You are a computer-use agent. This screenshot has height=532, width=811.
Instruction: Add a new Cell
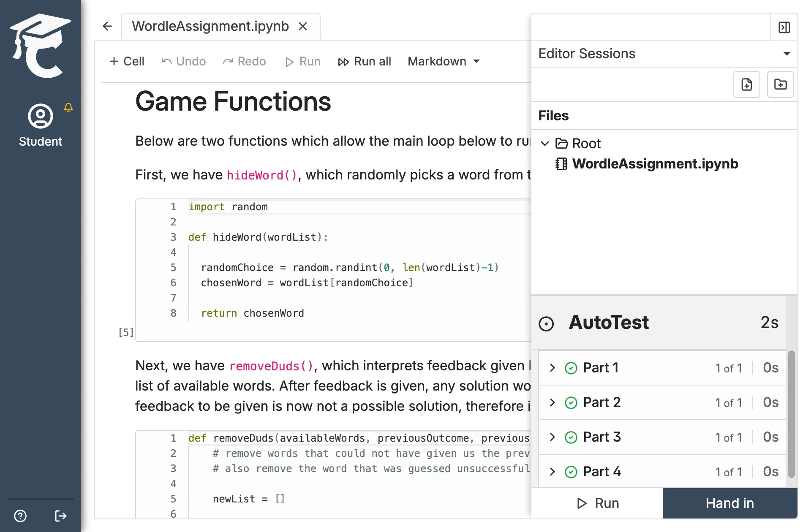pos(127,61)
